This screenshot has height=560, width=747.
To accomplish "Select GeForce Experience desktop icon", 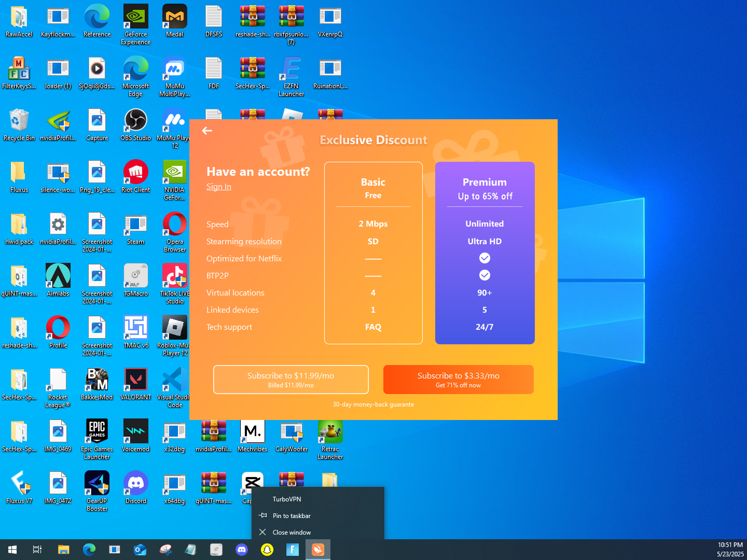I will [x=136, y=25].
